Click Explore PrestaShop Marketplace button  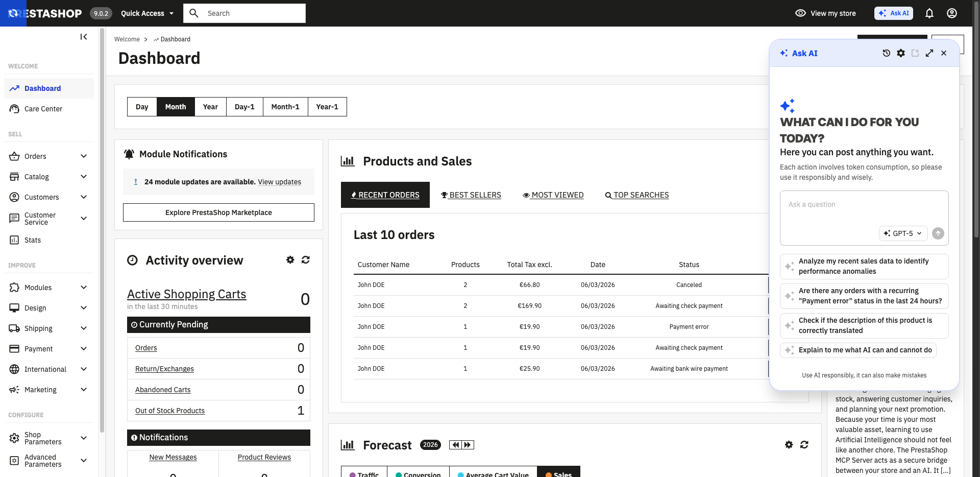click(218, 212)
